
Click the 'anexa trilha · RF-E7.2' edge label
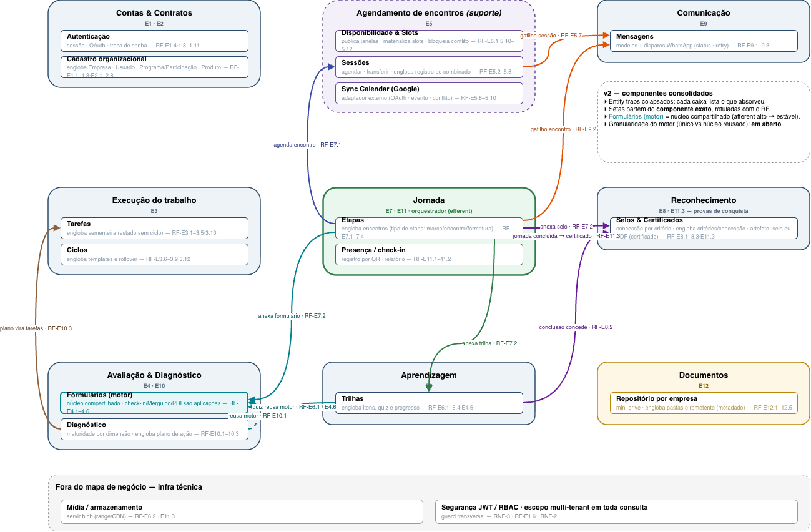(489, 343)
